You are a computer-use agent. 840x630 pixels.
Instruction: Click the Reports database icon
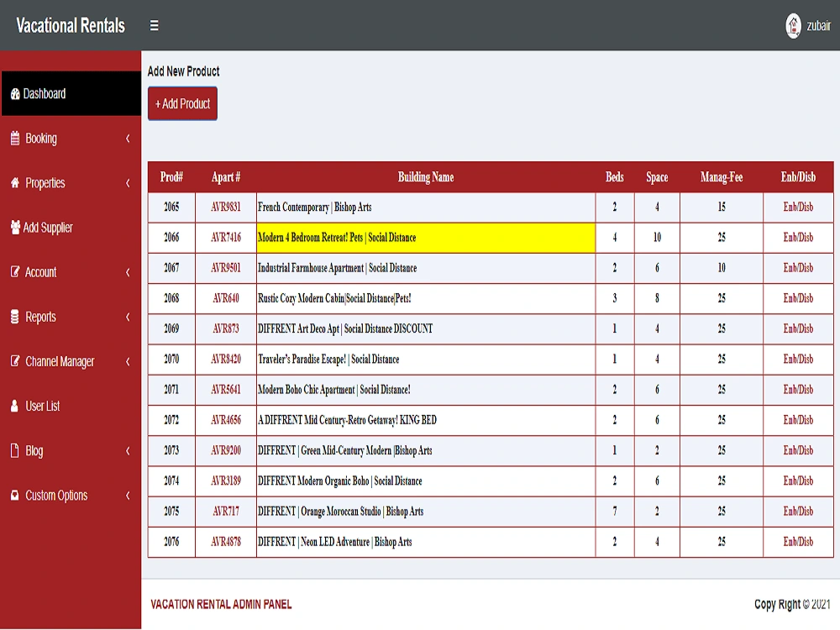click(x=15, y=317)
